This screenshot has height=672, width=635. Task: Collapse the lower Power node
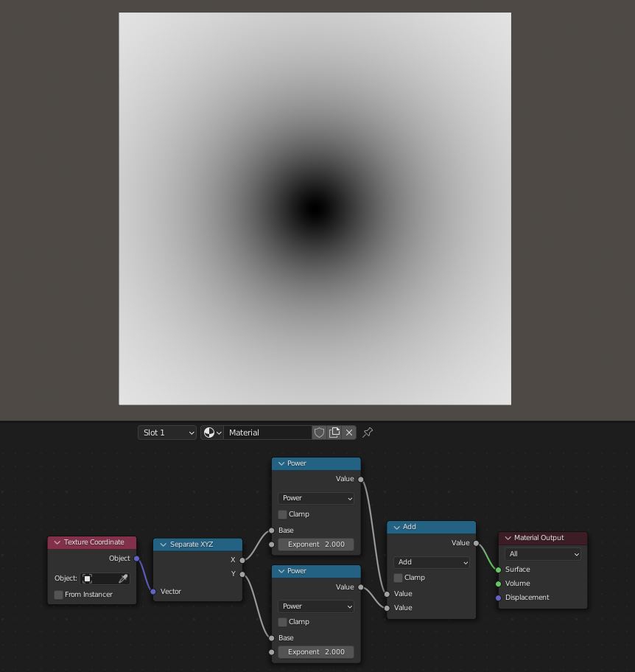pyautogui.click(x=281, y=571)
